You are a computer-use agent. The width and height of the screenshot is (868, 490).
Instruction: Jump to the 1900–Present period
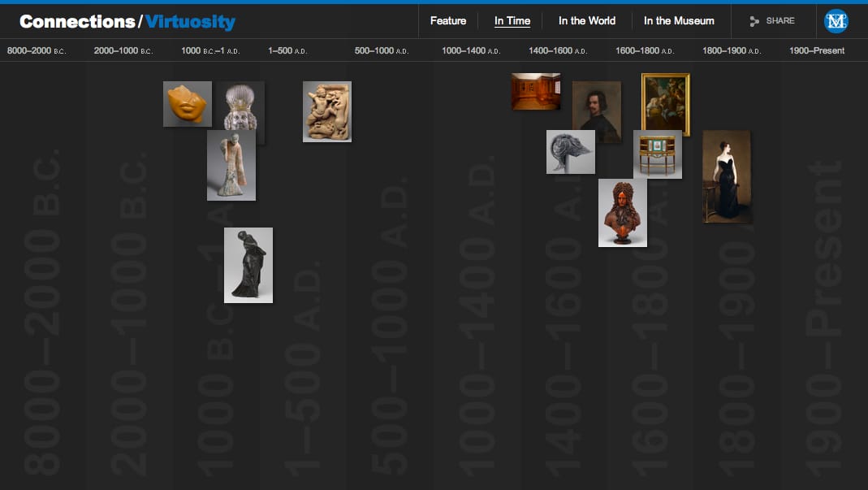click(x=817, y=50)
